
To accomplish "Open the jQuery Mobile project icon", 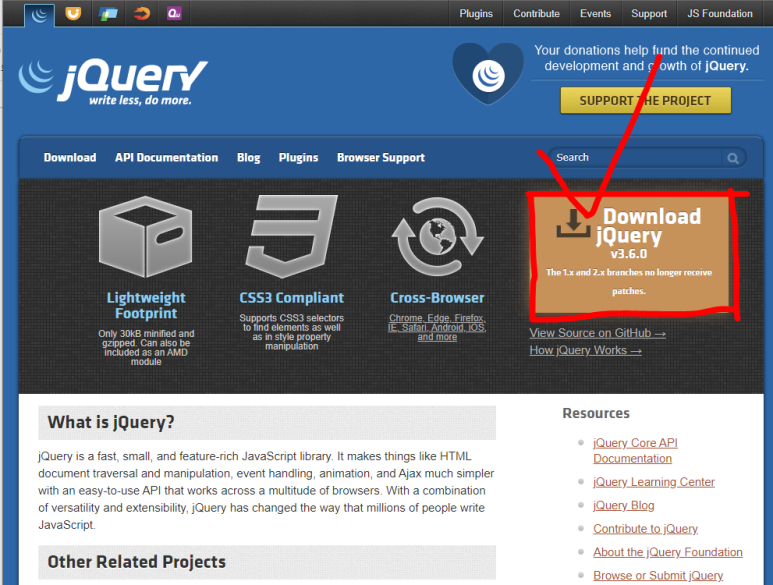I will [x=108, y=13].
